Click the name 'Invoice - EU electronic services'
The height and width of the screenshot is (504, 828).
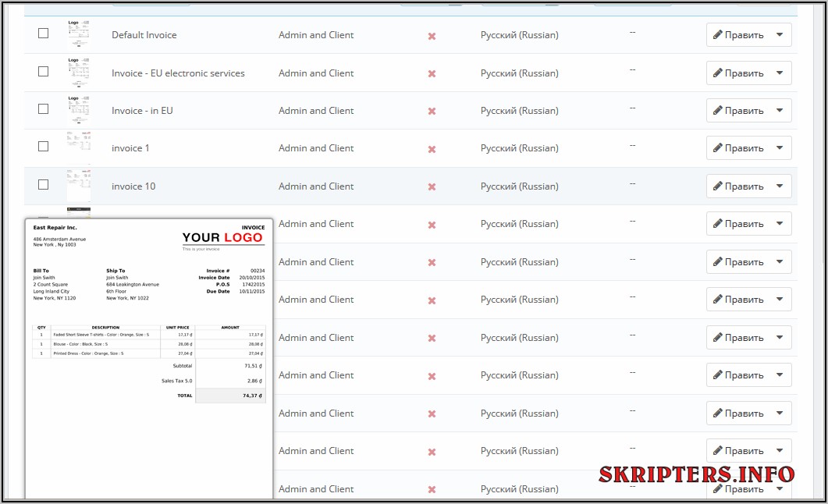point(178,73)
